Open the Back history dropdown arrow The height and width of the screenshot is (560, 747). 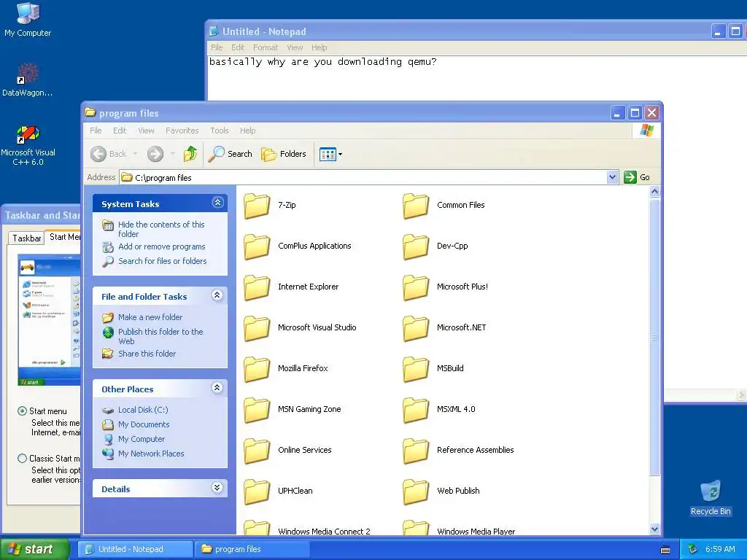coord(135,154)
